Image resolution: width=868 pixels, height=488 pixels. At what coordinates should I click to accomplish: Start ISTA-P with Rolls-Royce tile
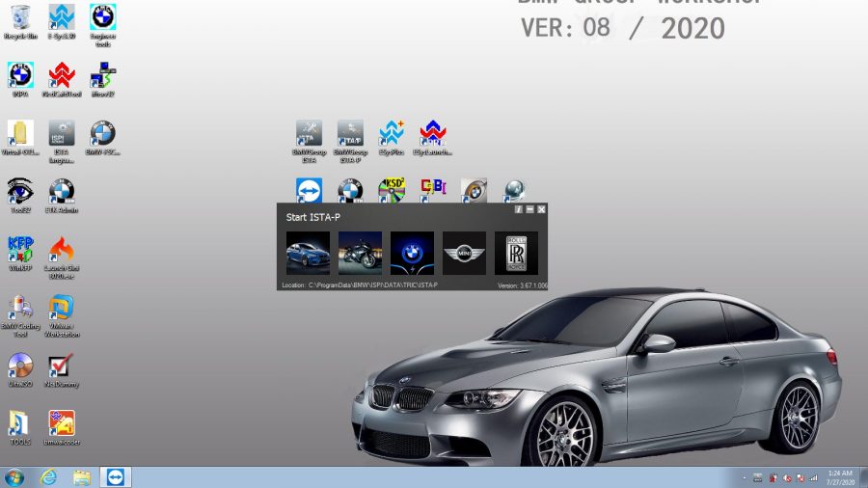point(516,253)
